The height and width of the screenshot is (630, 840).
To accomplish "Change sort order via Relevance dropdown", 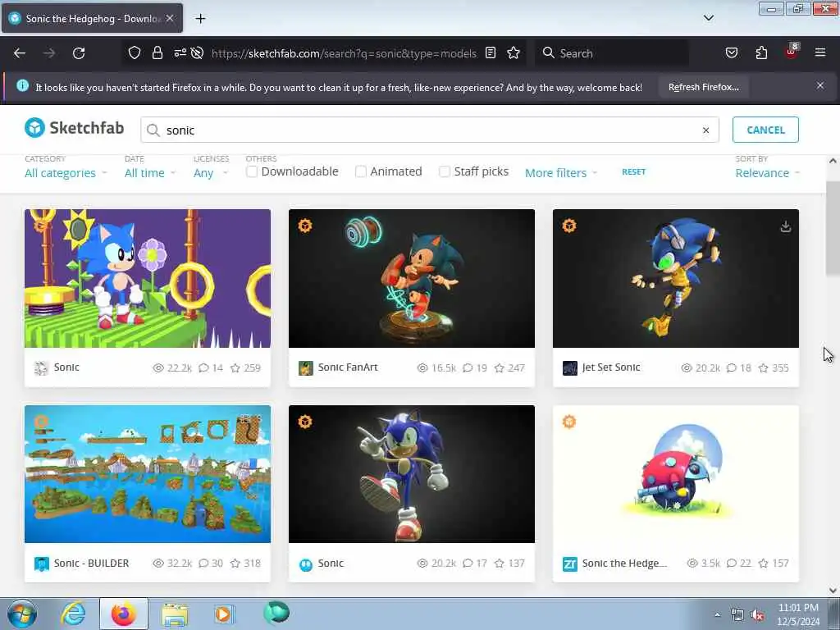I will (x=767, y=173).
